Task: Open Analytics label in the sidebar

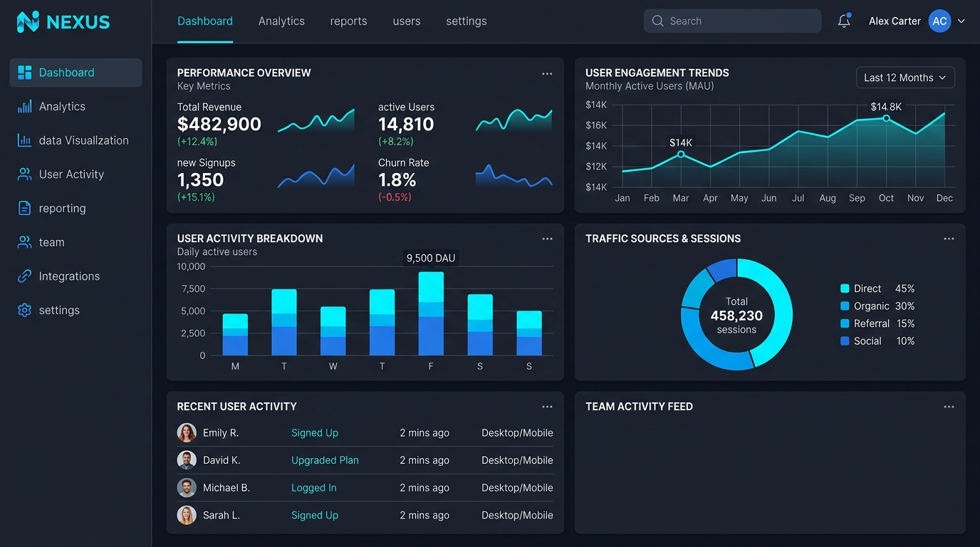Action: 62,107
